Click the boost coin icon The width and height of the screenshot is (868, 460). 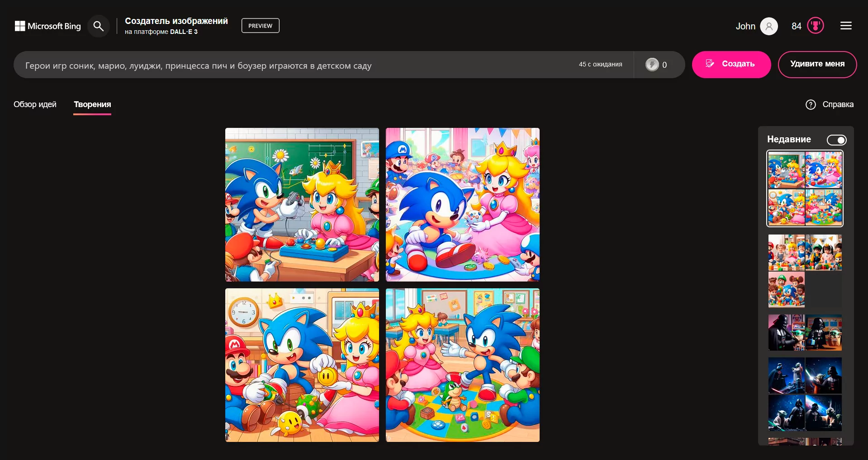(652, 65)
